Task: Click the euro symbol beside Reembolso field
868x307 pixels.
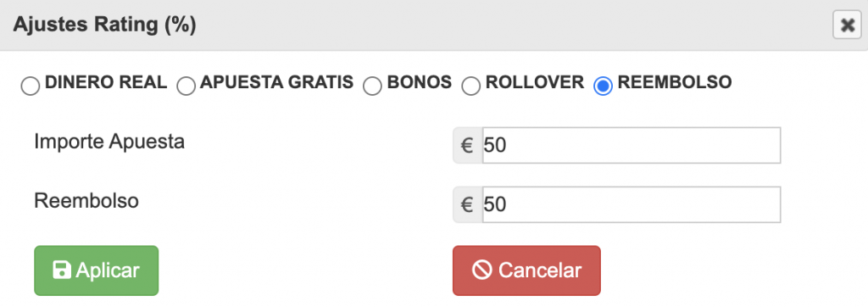Action: pyautogui.click(x=467, y=205)
